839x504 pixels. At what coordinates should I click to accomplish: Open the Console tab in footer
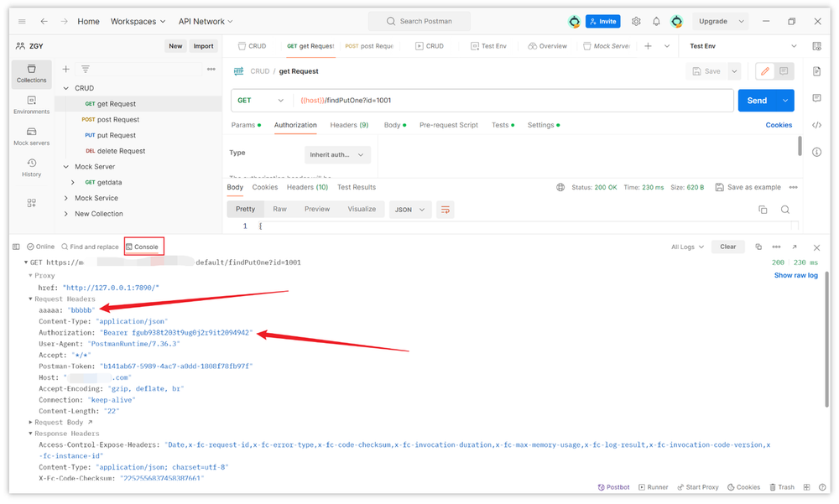pos(143,247)
